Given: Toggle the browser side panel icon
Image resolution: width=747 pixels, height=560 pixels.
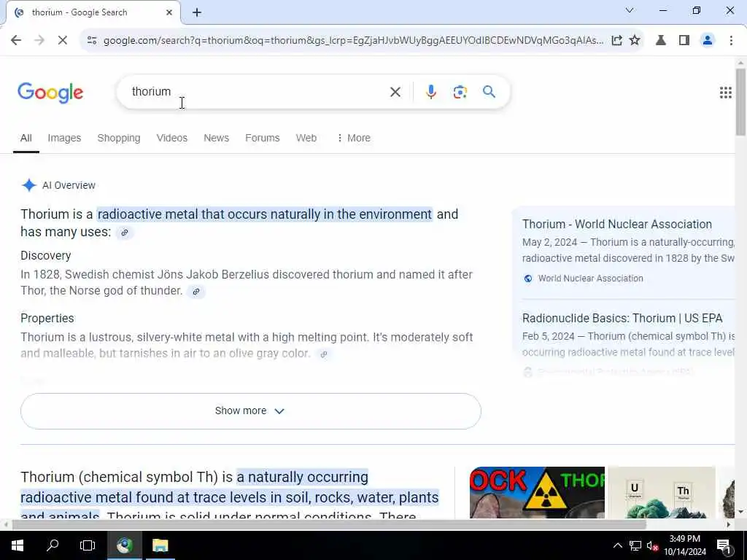Looking at the screenshot, I should [x=684, y=41].
